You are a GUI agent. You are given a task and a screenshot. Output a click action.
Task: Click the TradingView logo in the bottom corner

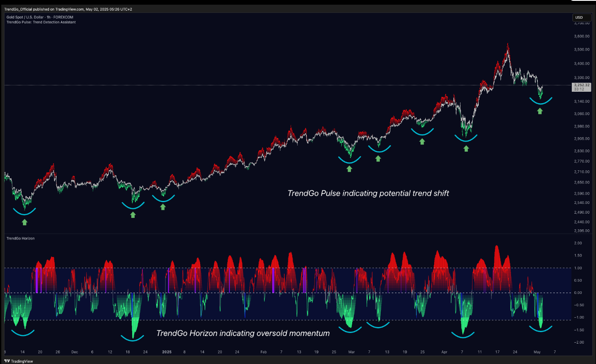point(19,361)
